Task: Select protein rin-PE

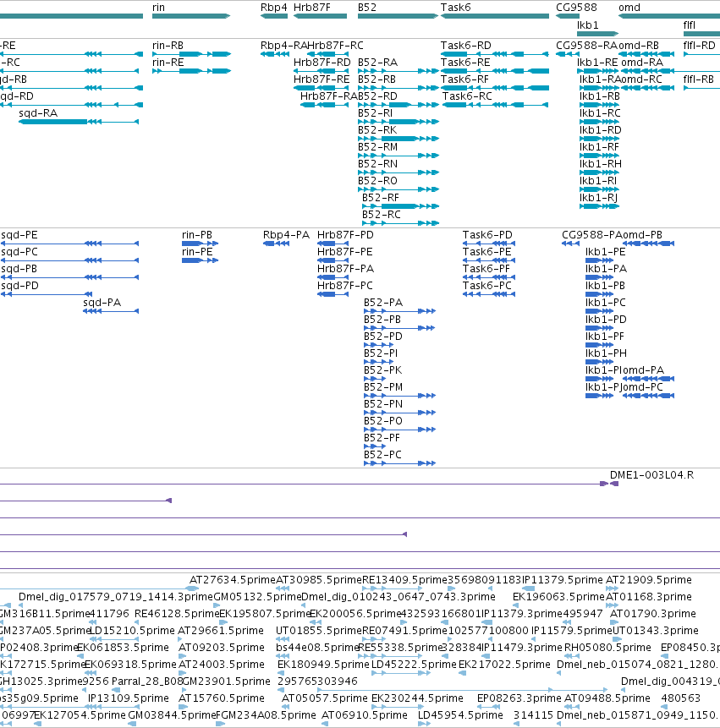Action: (x=200, y=260)
